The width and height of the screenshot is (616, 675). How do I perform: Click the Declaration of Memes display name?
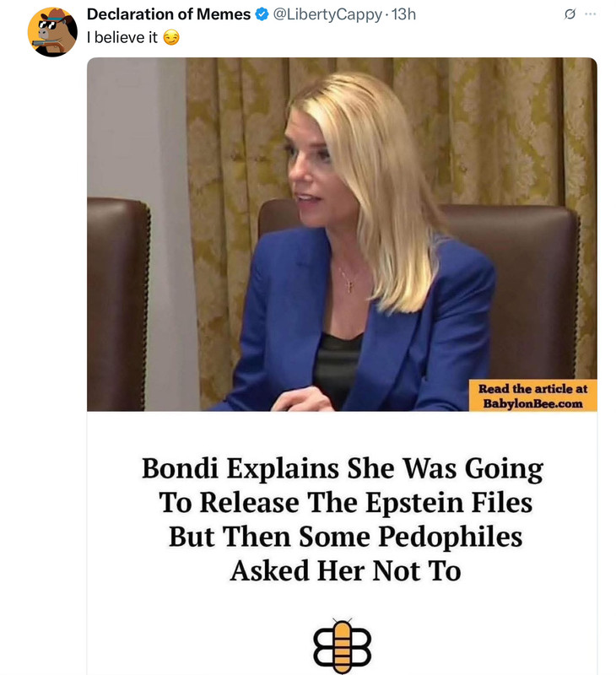[169, 14]
